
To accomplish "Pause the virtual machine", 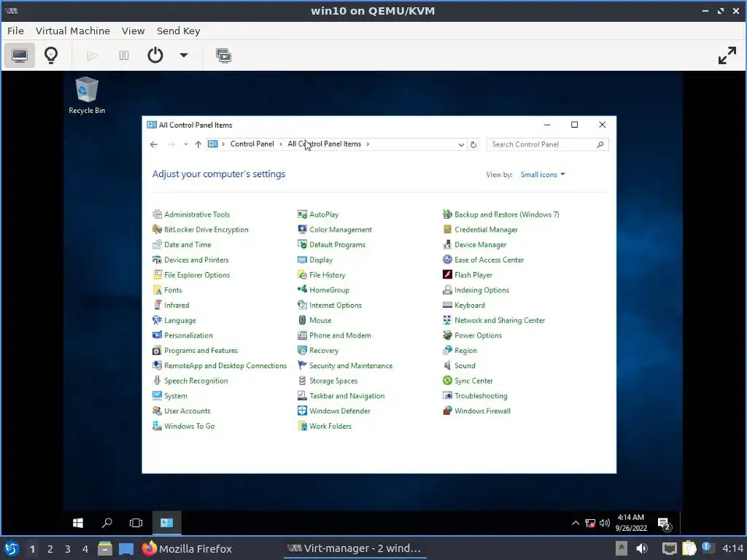I will tap(124, 55).
